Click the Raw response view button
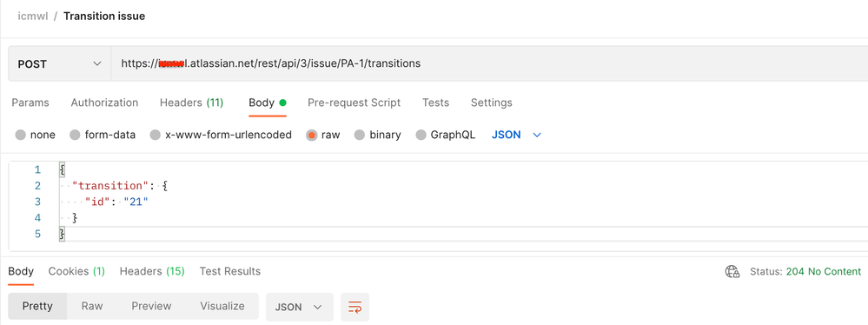This screenshot has width=868, height=325. (92, 306)
